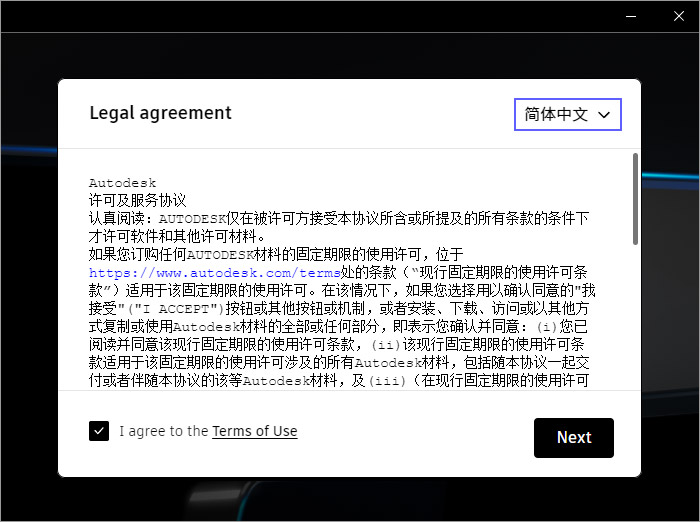Image resolution: width=700 pixels, height=522 pixels.
Task: Uncheck the I agree to the Terms checkbox
Action: point(99,431)
